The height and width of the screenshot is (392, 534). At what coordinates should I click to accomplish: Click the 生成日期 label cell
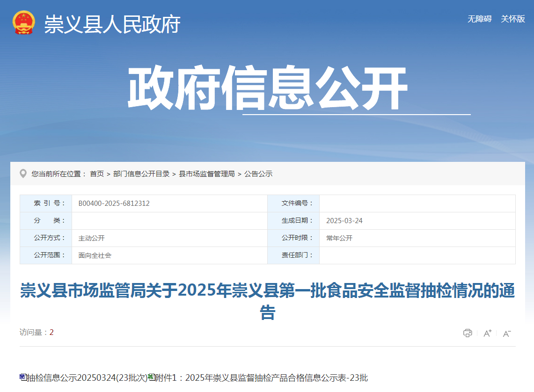click(293, 221)
